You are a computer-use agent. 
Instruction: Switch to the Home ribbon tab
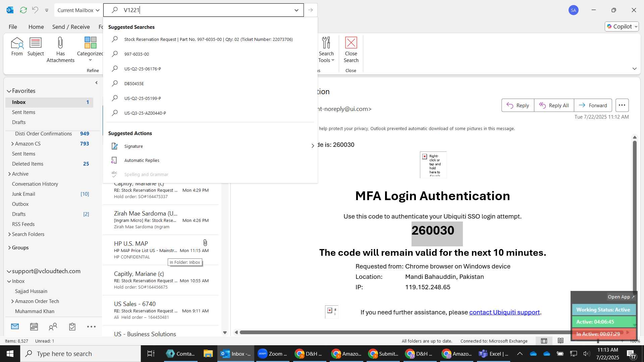pyautogui.click(x=36, y=27)
